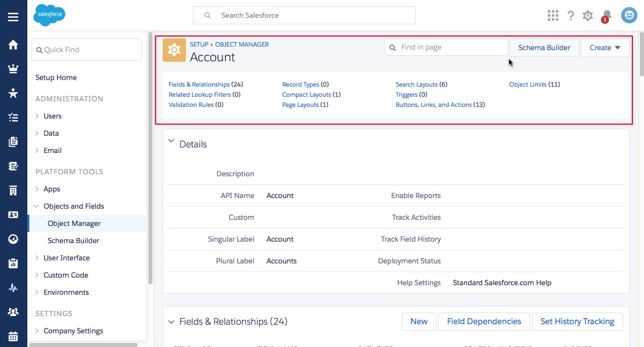644x347 pixels.
Task: Expand the Users tree section
Action: (37, 116)
